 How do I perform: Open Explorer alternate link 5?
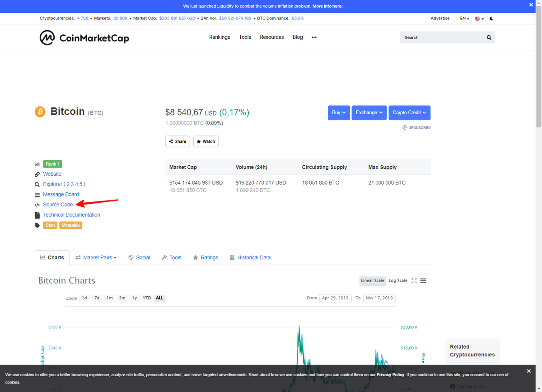coord(81,184)
